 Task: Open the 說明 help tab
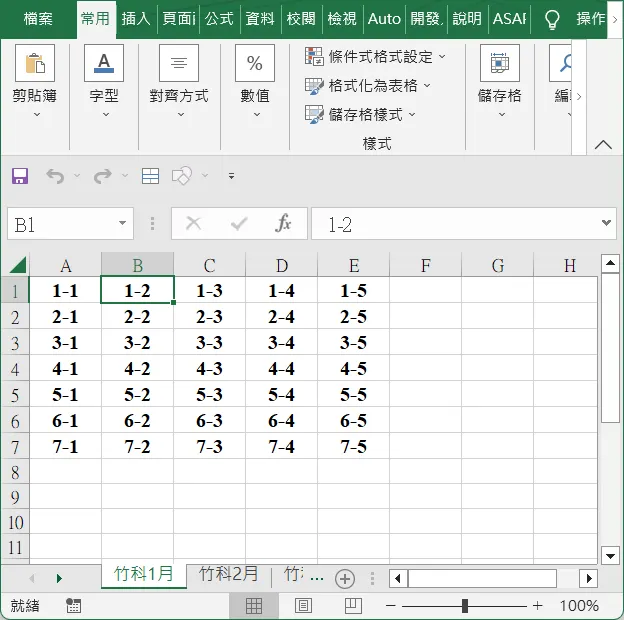tap(467, 19)
